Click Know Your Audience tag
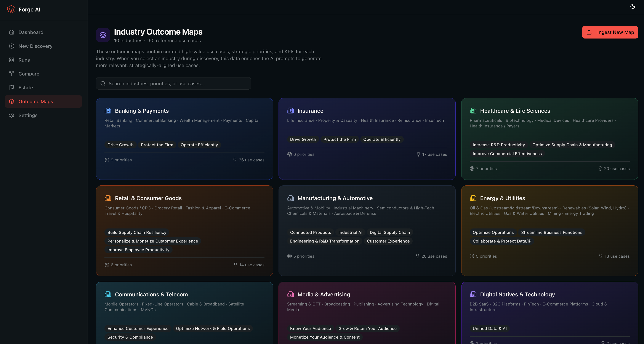644x344 pixels. pos(310,328)
